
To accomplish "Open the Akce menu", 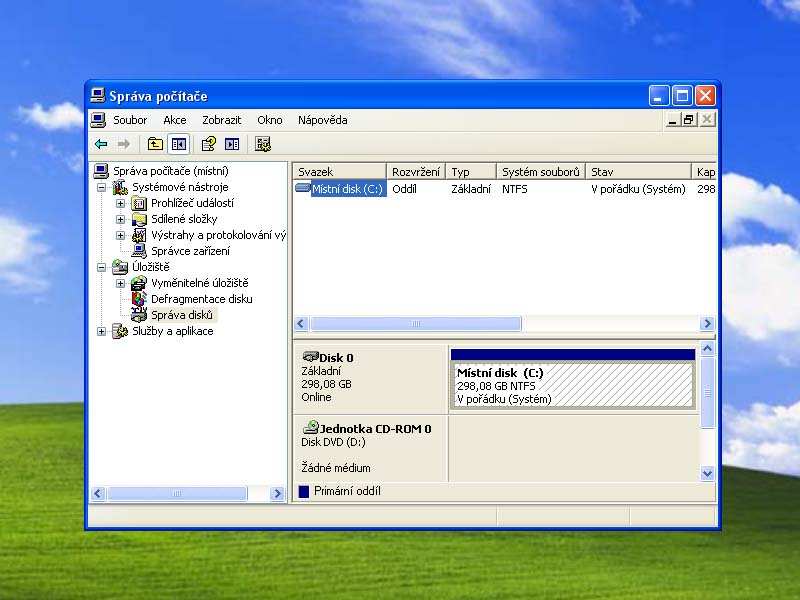I will (175, 120).
